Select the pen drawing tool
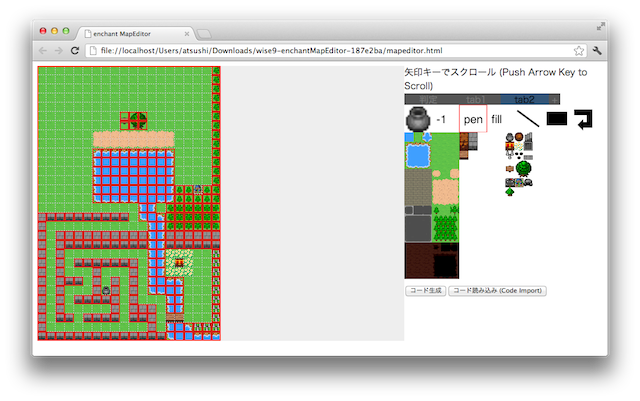640x401 pixels. coord(473,119)
